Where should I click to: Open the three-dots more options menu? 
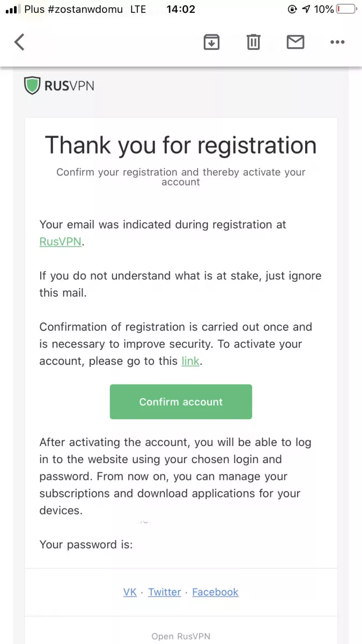[337, 42]
